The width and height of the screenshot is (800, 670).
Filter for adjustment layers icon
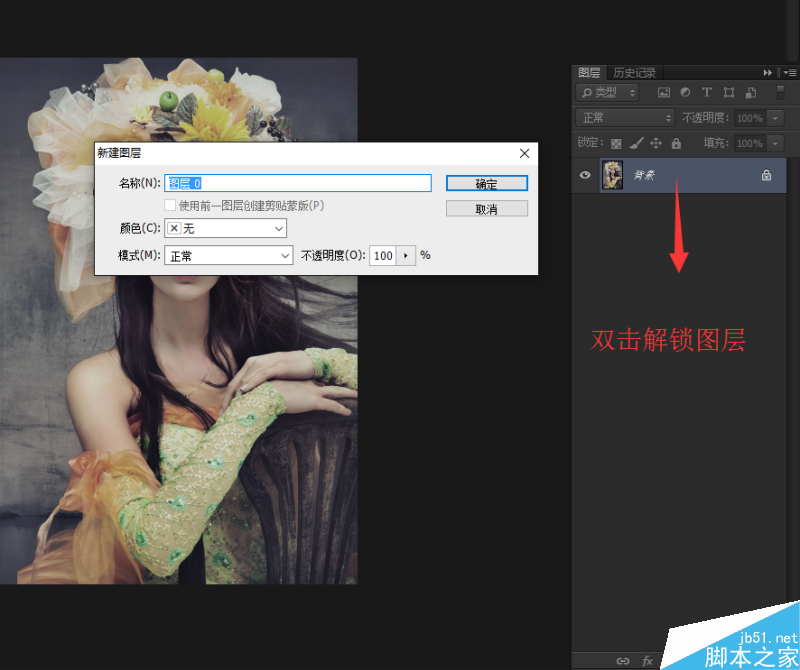click(x=685, y=92)
